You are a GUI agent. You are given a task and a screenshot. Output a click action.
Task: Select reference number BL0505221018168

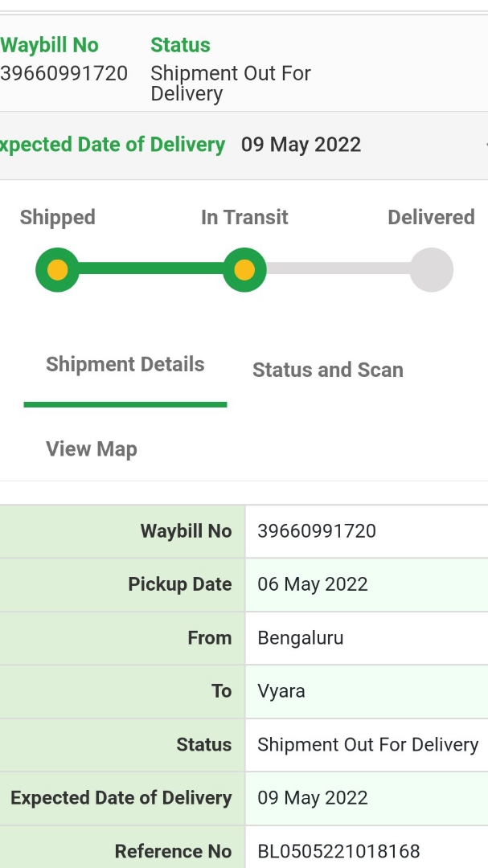[x=338, y=851]
